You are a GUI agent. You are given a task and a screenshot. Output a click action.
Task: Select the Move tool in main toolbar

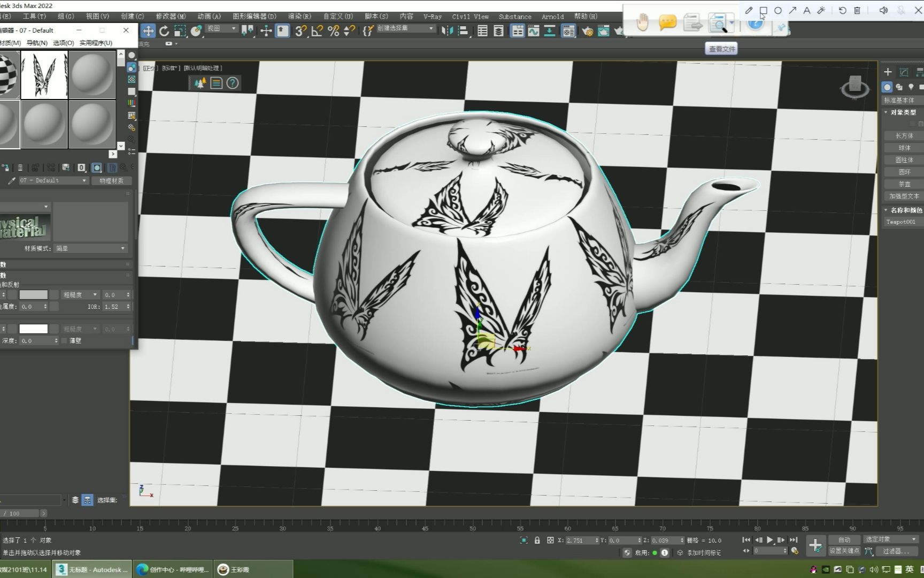(x=148, y=31)
